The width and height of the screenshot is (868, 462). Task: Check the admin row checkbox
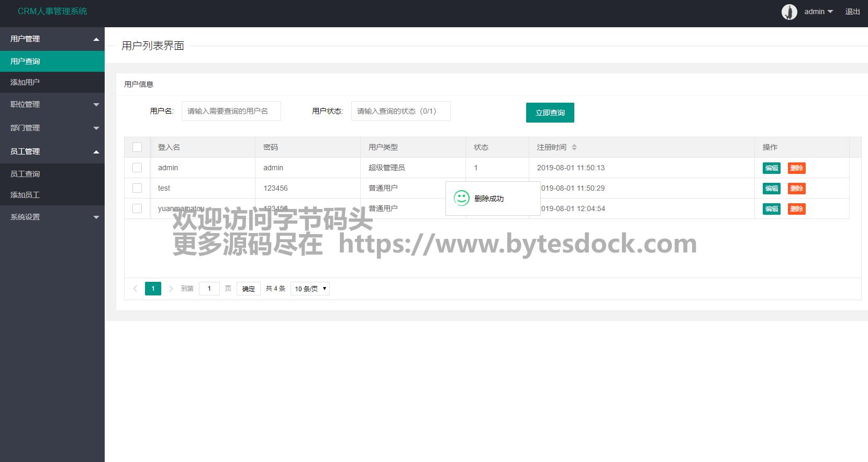(x=137, y=168)
